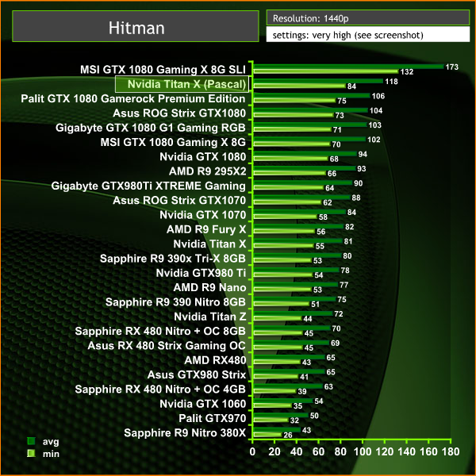Click the 93 average value for AMD R9 295X2
This screenshot has width=476, height=476.
(361, 169)
